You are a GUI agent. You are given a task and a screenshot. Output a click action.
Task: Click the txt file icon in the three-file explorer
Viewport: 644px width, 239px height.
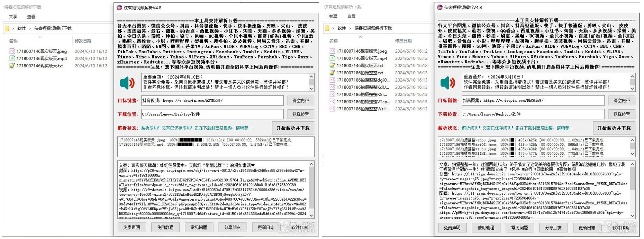[12, 65]
